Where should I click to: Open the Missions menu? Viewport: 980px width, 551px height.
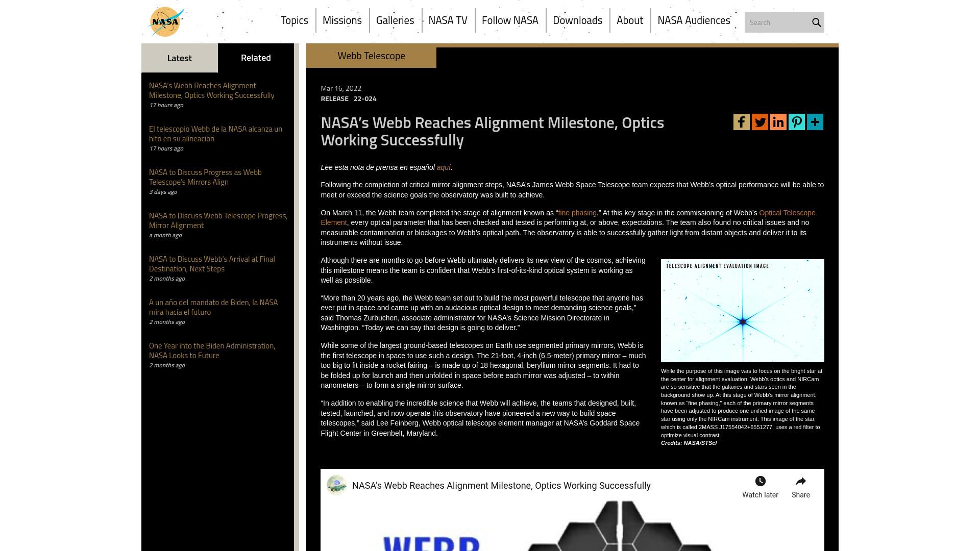[342, 20]
